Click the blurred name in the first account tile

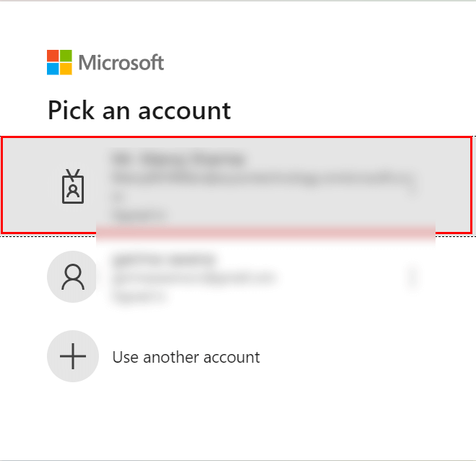[x=179, y=159]
